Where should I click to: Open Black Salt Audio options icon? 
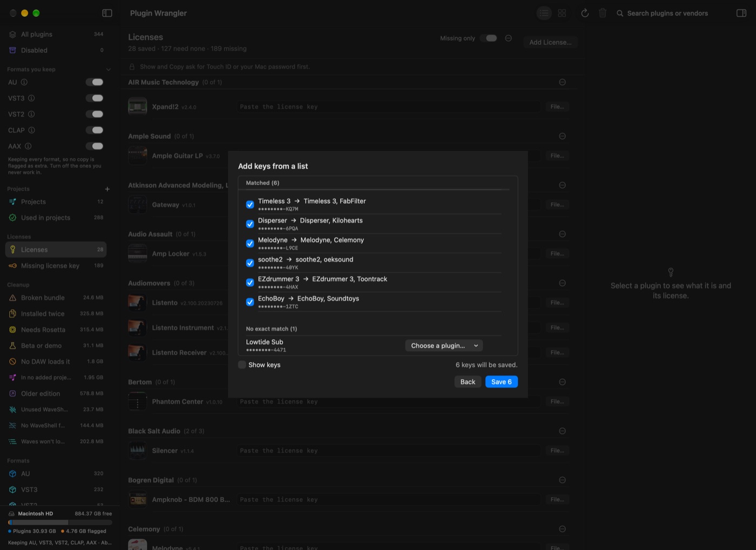pyautogui.click(x=562, y=431)
